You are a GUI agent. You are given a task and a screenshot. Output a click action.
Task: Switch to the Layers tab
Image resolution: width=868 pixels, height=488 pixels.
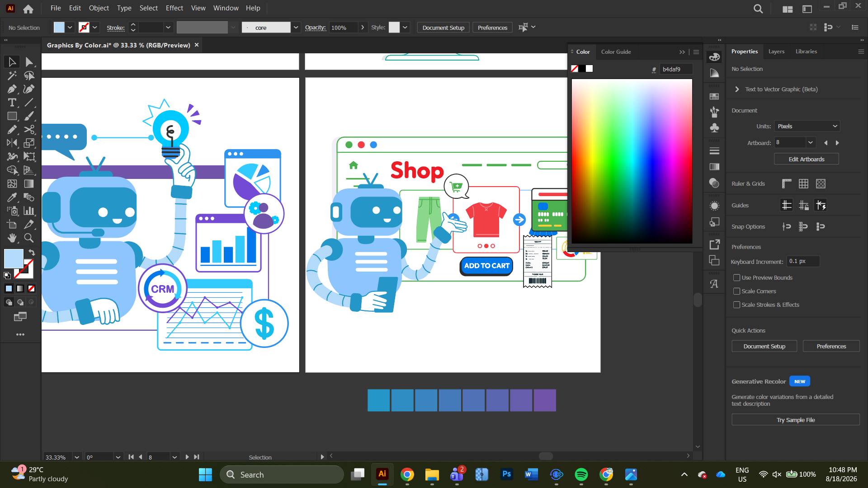(x=776, y=52)
